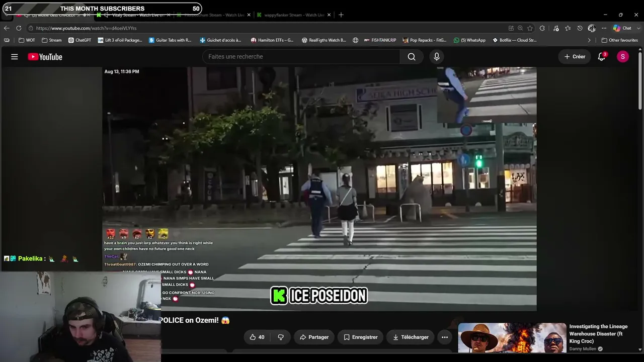644x362 pixels.
Task: Save the video with Enregistrer
Action: pos(360,337)
